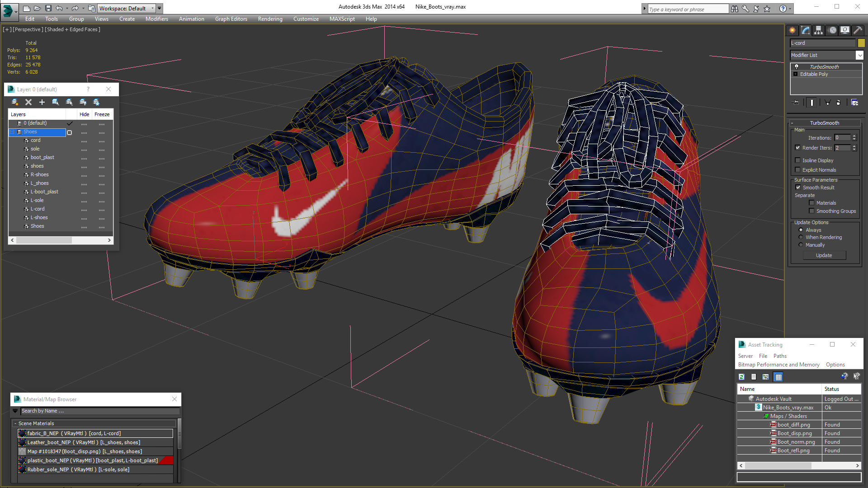Open the undo history dropdown arrow
868x488 pixels.
[67, 8]
